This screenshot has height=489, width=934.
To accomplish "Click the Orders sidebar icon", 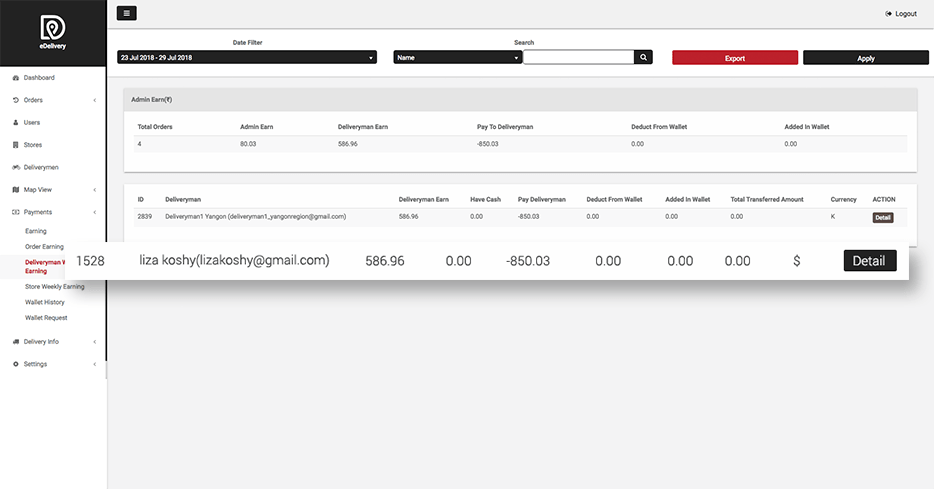I will [x=16, y=100].
